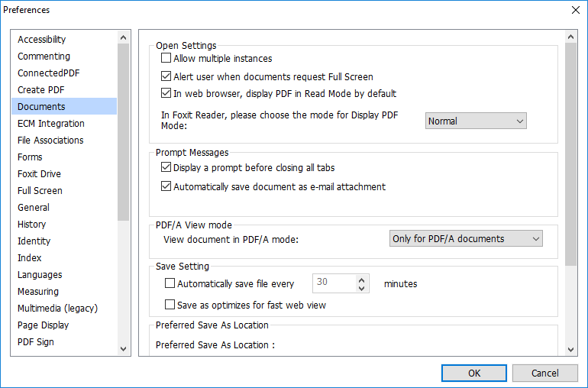The image size is (588, 388).
Task: Click the OK button
Action: pos(474,373)
